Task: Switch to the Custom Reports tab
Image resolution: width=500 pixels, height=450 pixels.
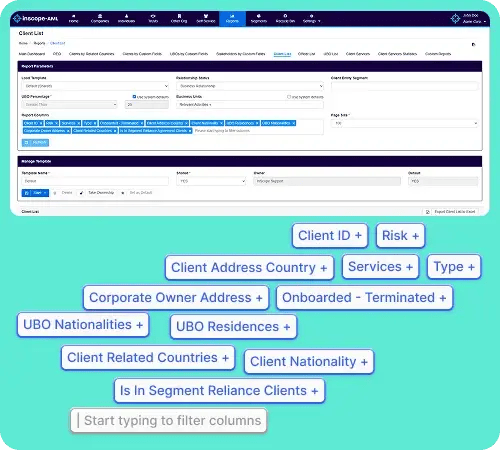Action: (438, 54)
